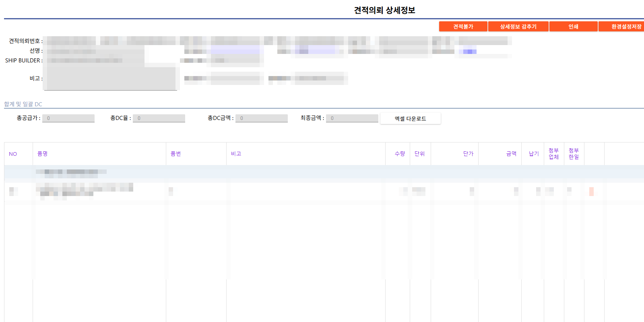This screenshot has height=322, width=644.
Task: Click the 품명 column header
Action: pyautogui.click(x=43, y=154)
